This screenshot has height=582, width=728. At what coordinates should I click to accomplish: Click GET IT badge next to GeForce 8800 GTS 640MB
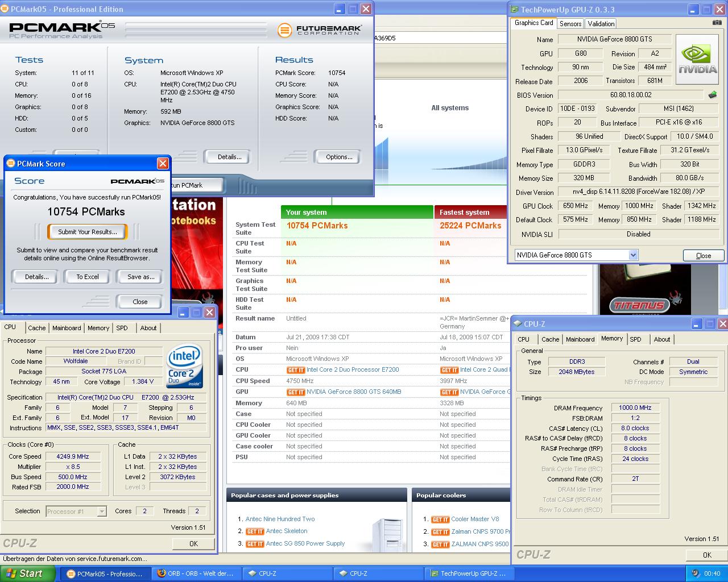pyautogui.click(x=296, y=392)
